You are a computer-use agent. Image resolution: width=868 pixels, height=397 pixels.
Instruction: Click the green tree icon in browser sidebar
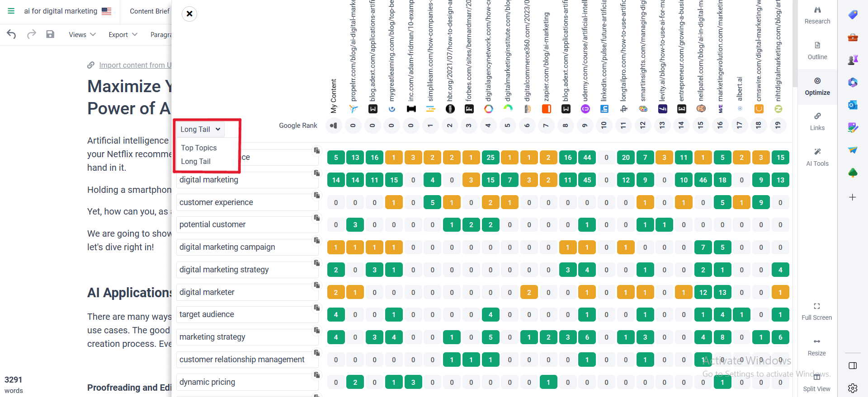pyautogui.click(x=853, y=173)
